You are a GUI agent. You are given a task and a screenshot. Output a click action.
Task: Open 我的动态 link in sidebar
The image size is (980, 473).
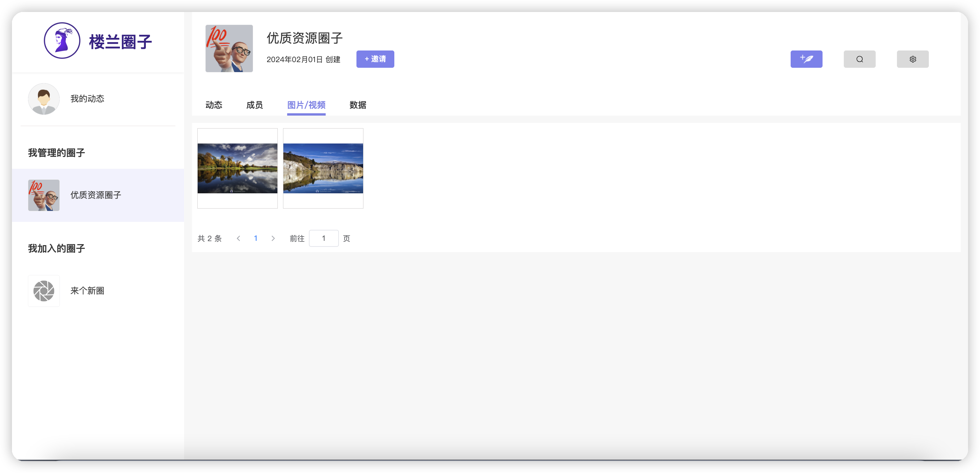(x=87, y=99)
